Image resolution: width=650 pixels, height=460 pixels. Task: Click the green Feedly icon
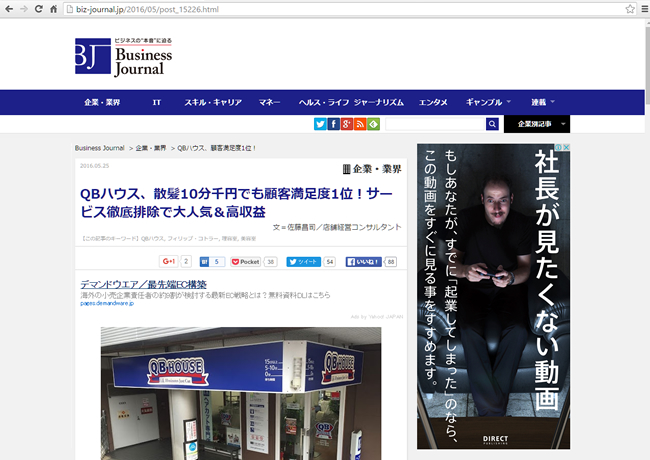coord(373,124)
